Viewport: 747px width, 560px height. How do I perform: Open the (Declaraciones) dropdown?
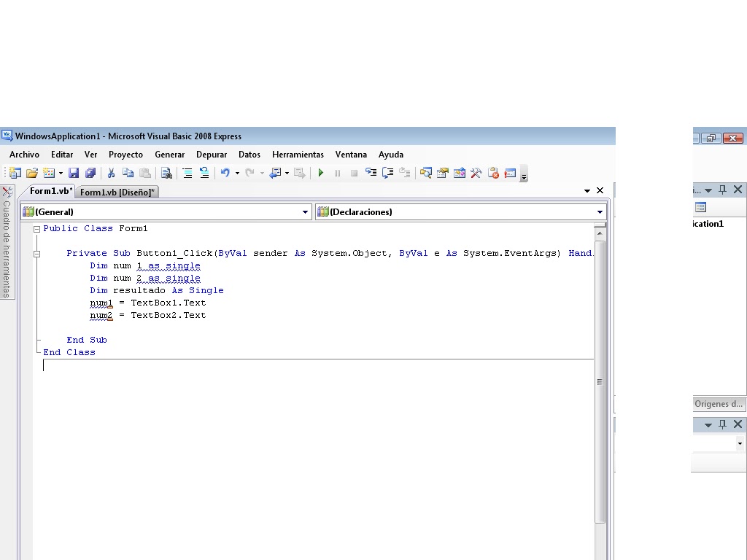(599, 211)
